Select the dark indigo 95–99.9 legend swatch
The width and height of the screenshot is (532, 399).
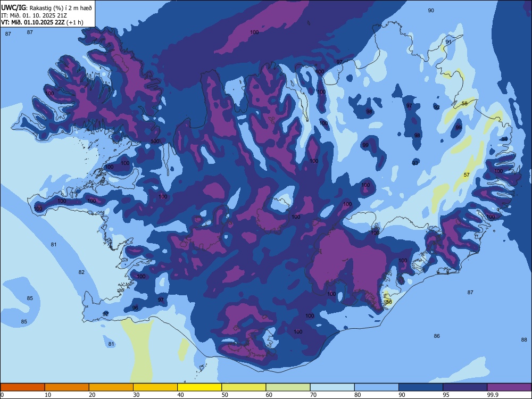pyautogui.click(x=465, y=387)
